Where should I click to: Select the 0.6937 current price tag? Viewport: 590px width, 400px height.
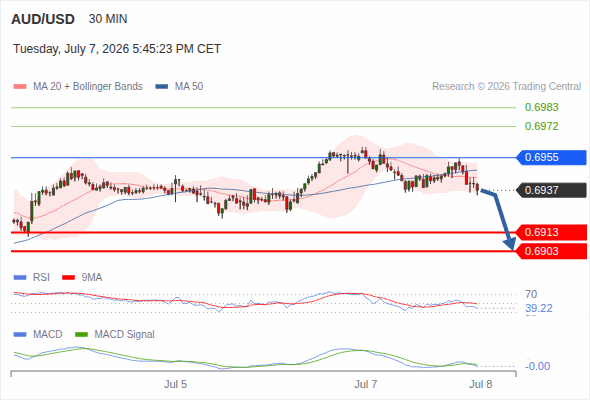[x=550, y=190]
